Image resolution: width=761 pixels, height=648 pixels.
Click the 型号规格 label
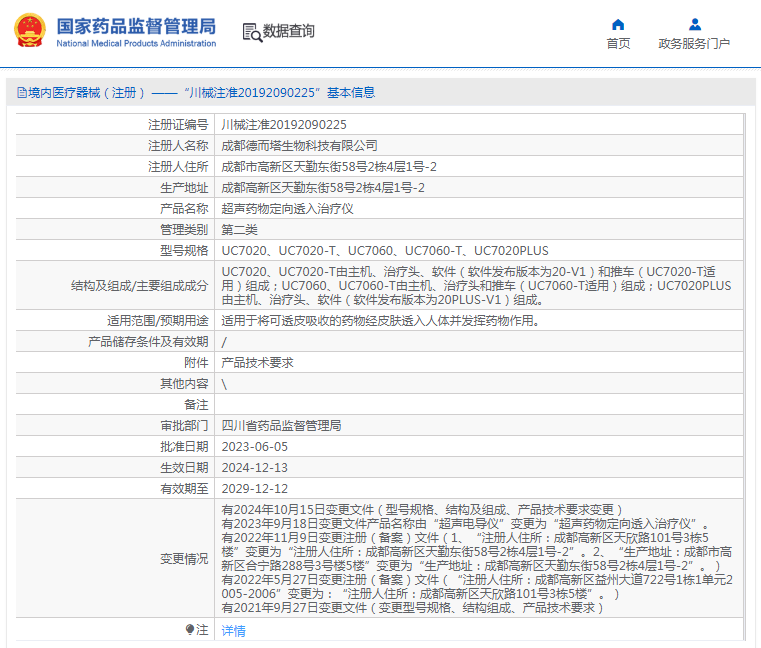tap(184, 250)
